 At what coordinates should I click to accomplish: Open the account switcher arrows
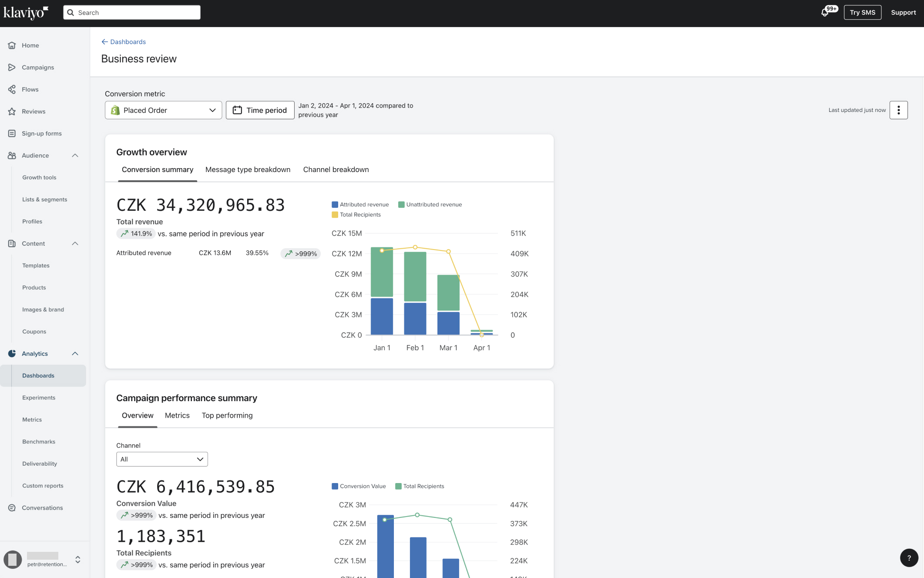tap(77, 559)
